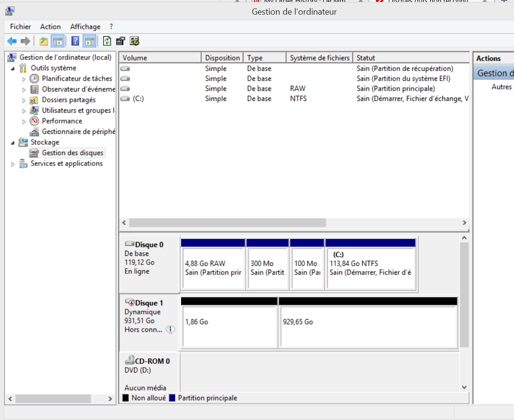
Task: Toggle the Show/Hide Action Pane icon
Action: click(90, 41)
